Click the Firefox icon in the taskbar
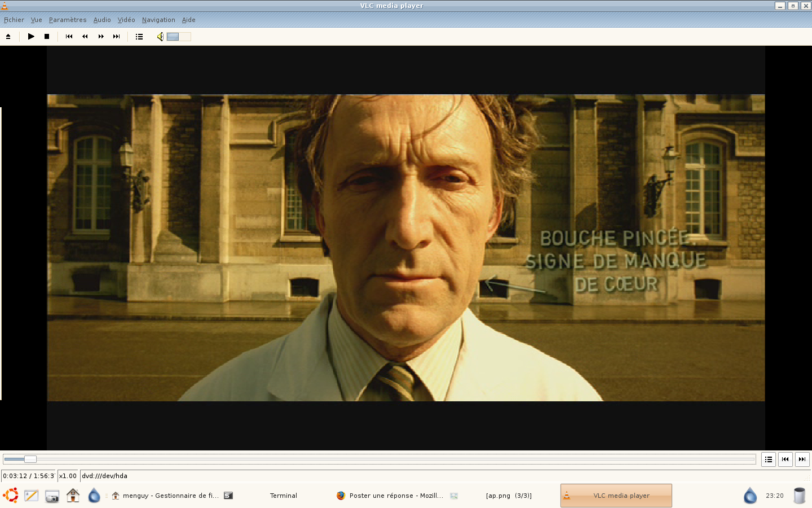This screenshot has width=812, height=508. [341, 496]
